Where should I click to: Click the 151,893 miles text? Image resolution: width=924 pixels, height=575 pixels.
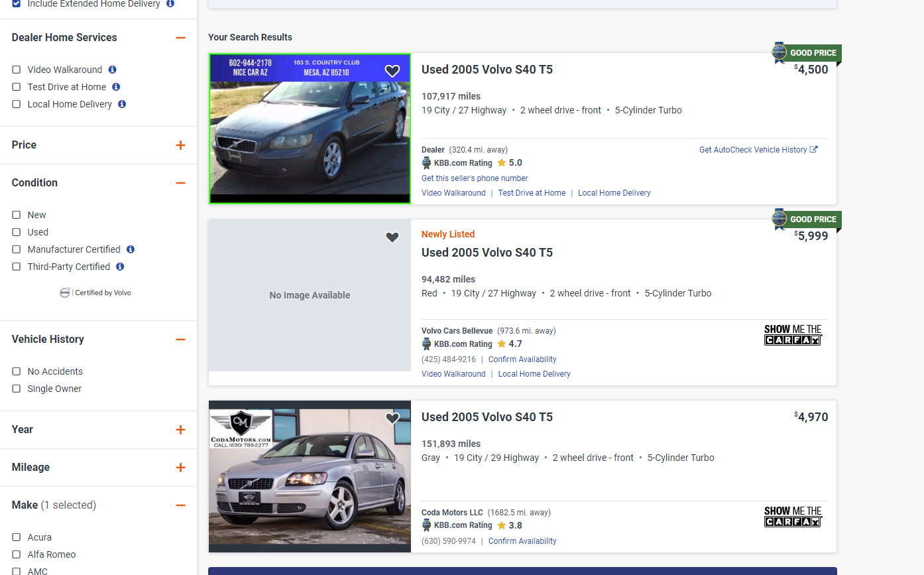click(451, 444)
